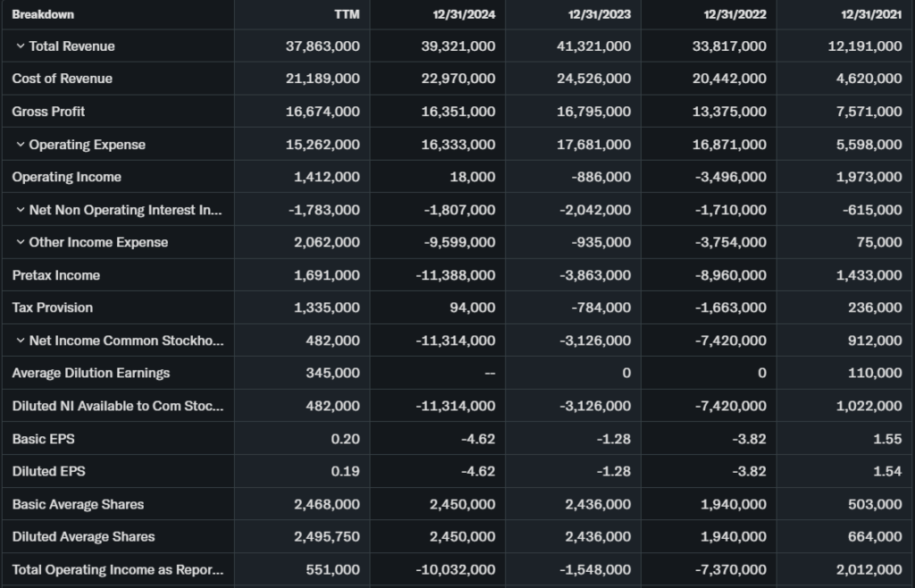Expand the Other Income Expense chevron
The height and width of the screenshot is (588, 915).
(21, 242)
